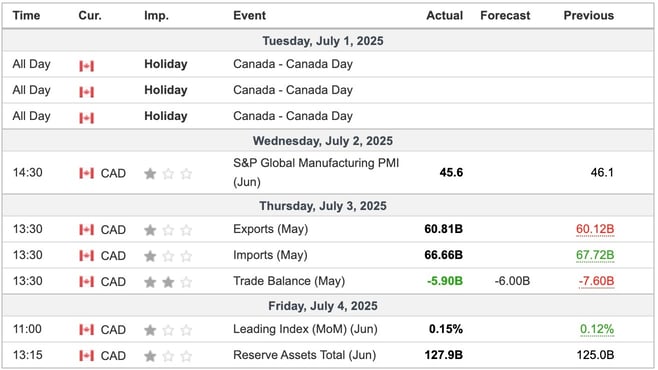This screenshot has height=370, width=658.
Task: Open the S&P Global Manufacturing PMI (Jun) event
Action: [x=316, y=172]
